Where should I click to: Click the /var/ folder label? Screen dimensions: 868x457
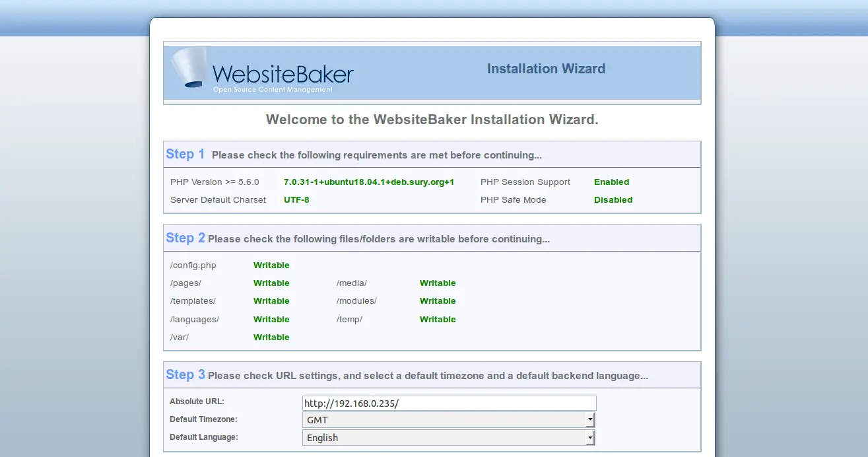[x=180, y=337]
